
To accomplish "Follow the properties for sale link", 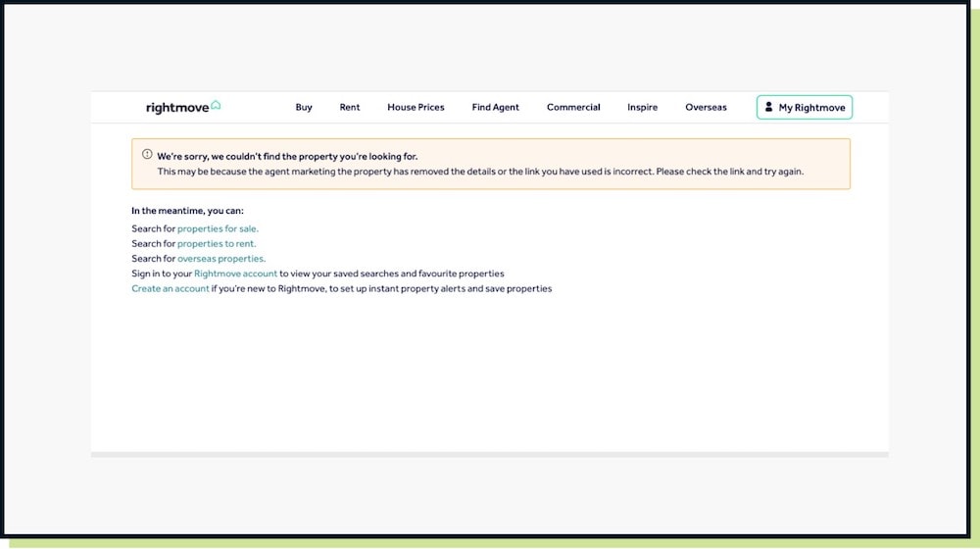I will pos(218,228).
